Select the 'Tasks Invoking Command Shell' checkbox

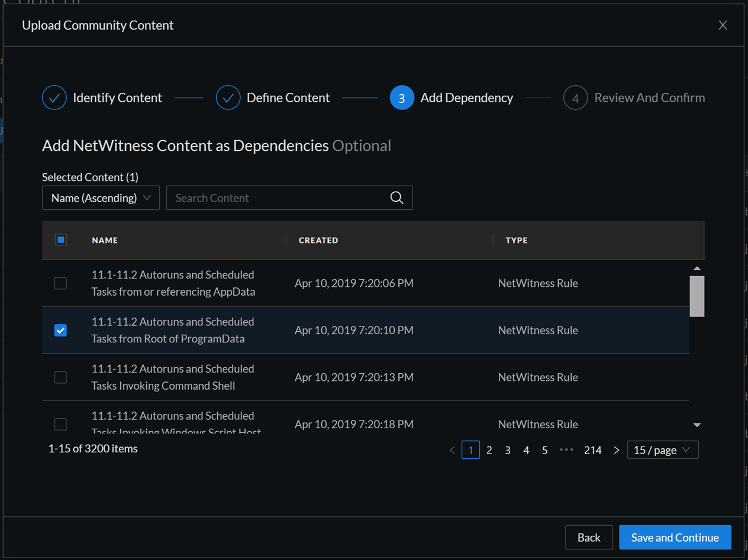60,377
